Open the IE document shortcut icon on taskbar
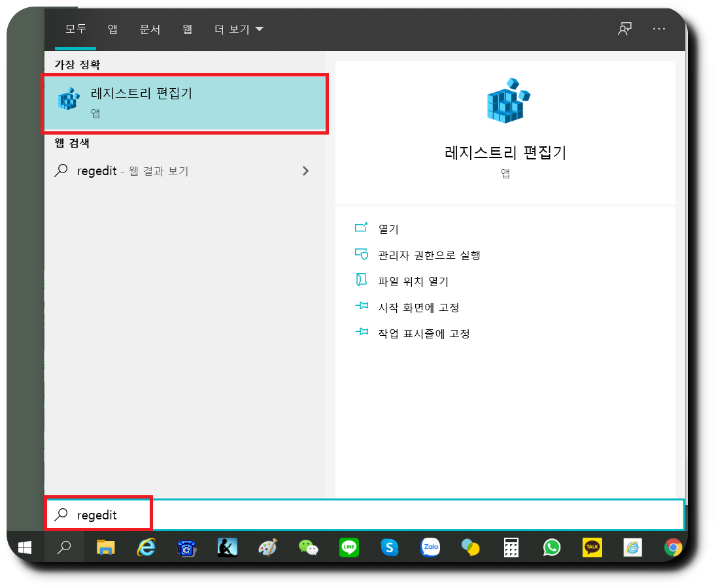The width and height of the screenshot is (714, 588). coord(632,547)
